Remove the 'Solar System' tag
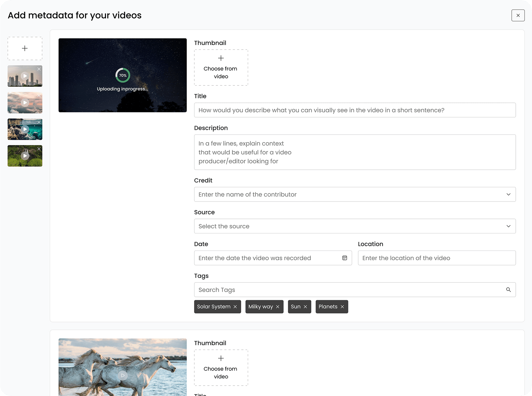 click(x=235, y=307)
